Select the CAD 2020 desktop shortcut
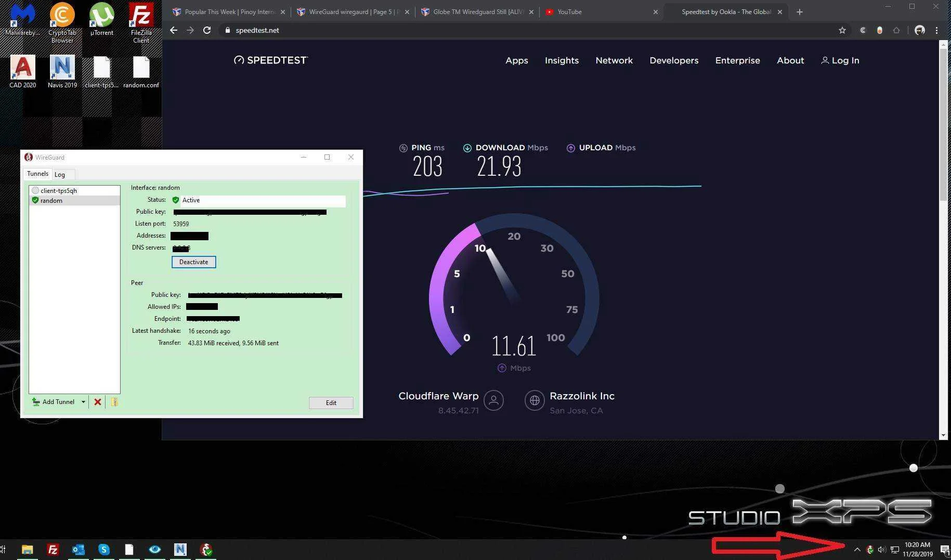The height and width of the screenshot is (560, 951). click(x=22, y=72)
